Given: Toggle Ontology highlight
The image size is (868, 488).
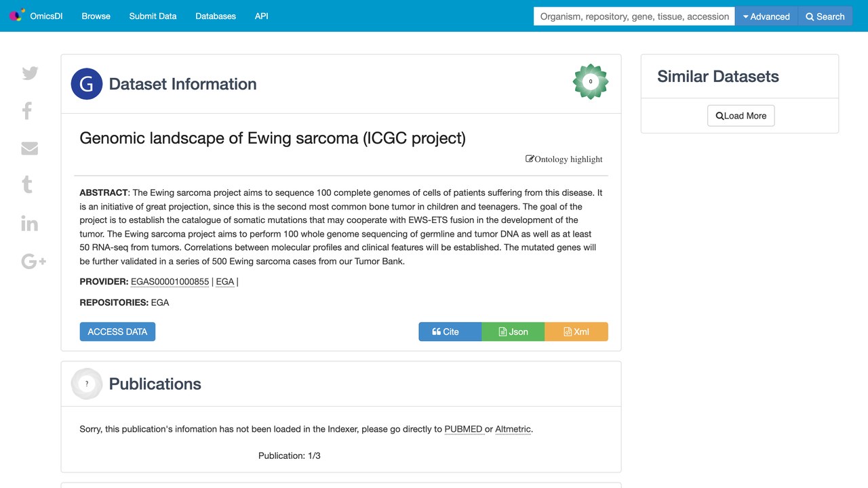Looking at the screenshot, I should click(564, 159).
